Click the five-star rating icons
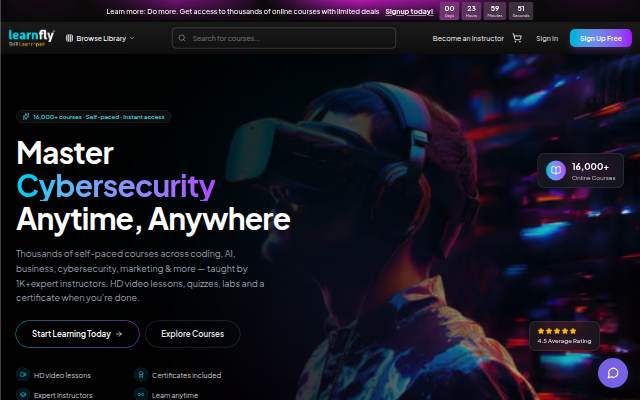The width and height of the screenshot is (640, 400). 557,331
